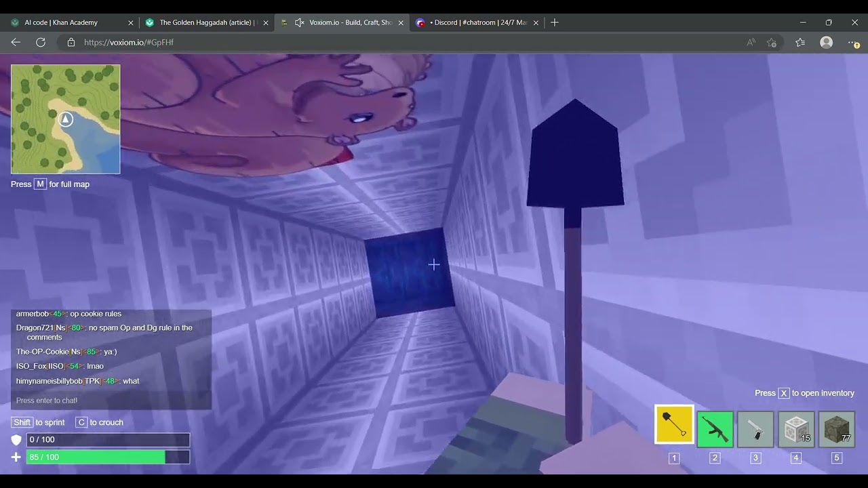The width and height of the screenshot is (868, 488).
Task: Close the AI code Khan Academy tab
Action: [131, 22]
